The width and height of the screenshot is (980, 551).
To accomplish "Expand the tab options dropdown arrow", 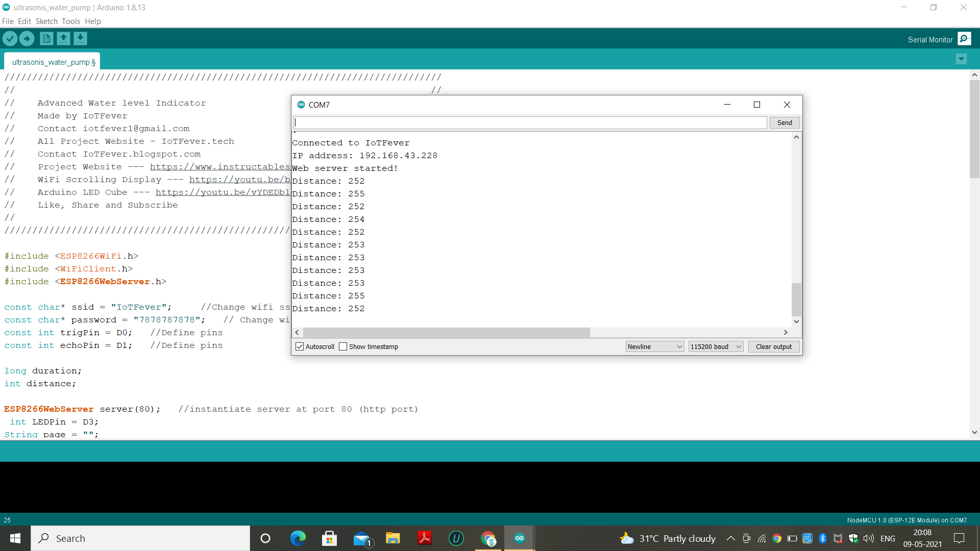I will pos(961,59).
